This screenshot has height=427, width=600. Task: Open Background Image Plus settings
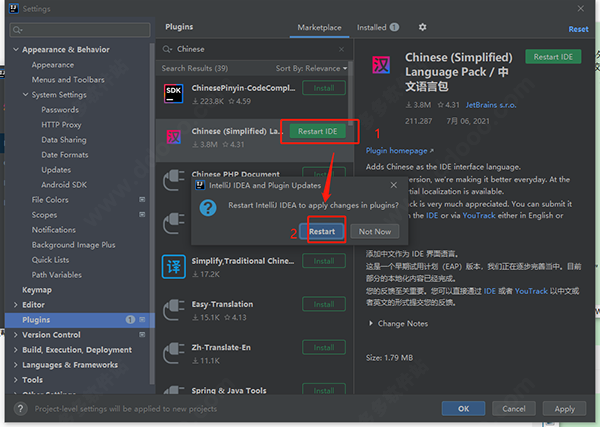pos(73,245)
